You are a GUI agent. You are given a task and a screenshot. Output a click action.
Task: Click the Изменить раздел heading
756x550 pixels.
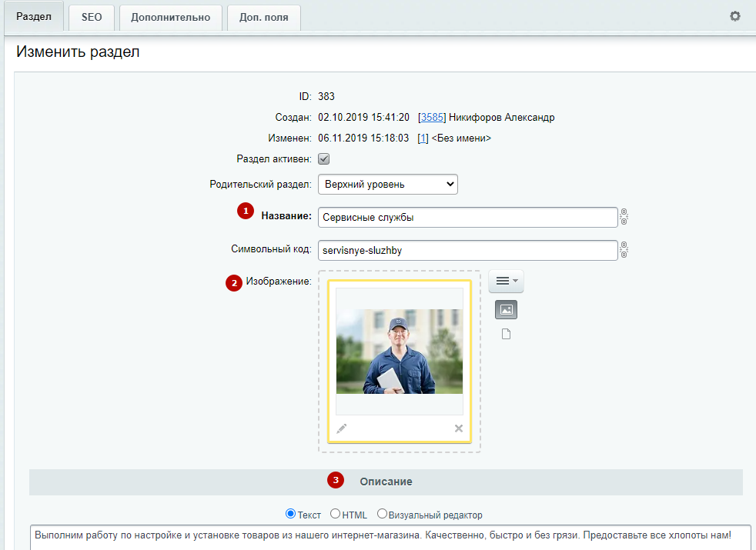click(x=78, y=52)
